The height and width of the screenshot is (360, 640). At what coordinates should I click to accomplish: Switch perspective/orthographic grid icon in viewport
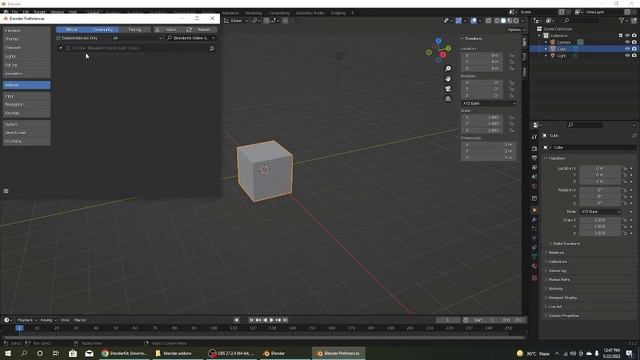448,98
